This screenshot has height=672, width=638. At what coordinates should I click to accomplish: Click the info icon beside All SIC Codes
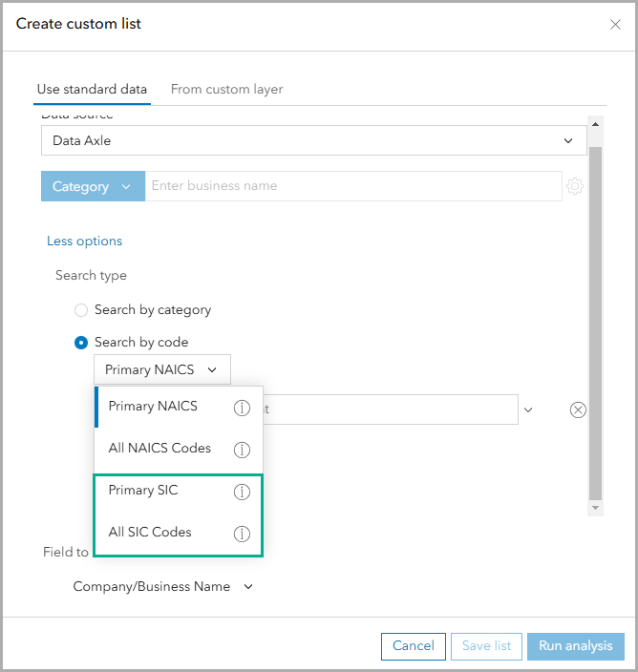click(x=242, y=534)
